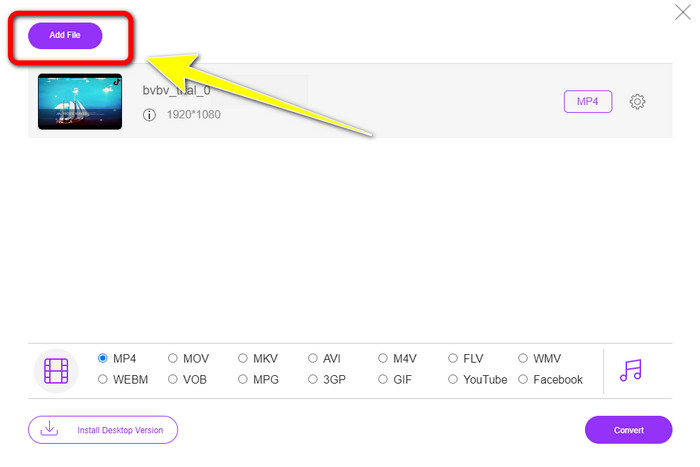The image size is (700, 467).
Task: Choose the YouTube preset option
Action: point(454,380)
